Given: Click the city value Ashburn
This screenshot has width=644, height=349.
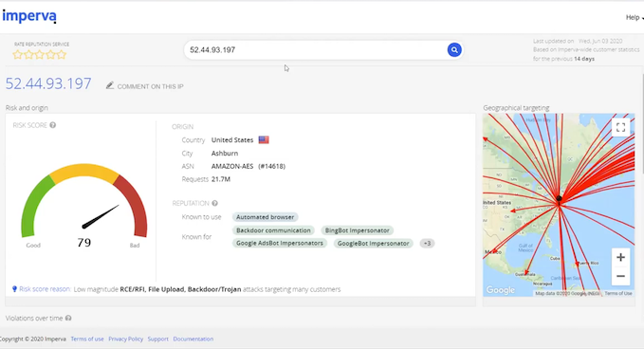Looking at the screenshot, I should (x=225, y=153).
